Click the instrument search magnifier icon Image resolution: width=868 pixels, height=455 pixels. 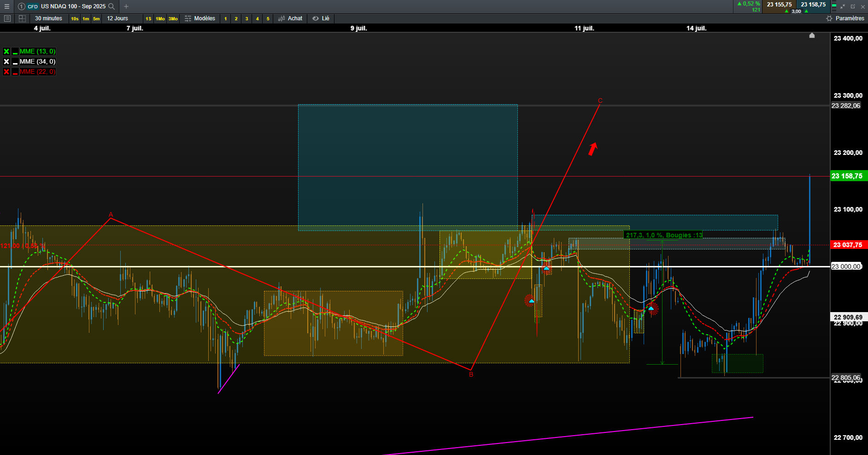tap(111, 6)
